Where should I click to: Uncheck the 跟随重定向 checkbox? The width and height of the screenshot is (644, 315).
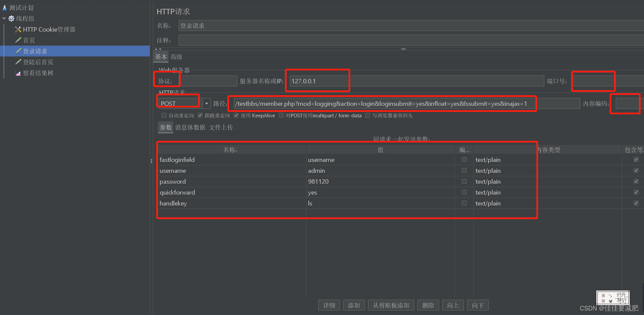point(200,115)
